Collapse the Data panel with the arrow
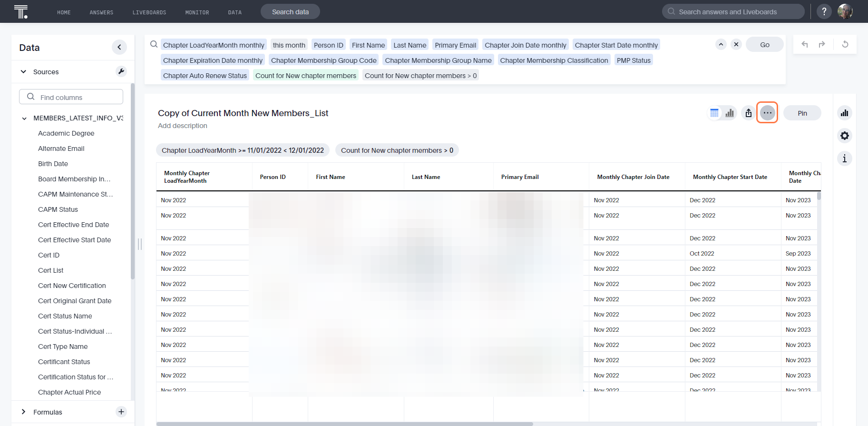This screenshot has height=426, width=868. [x=119, y=47]
